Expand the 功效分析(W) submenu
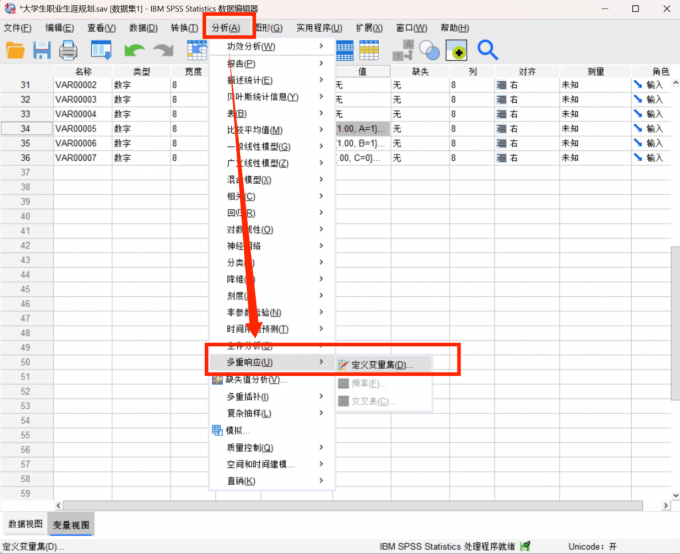The image size is (680, 554). [x=272, y=46]
